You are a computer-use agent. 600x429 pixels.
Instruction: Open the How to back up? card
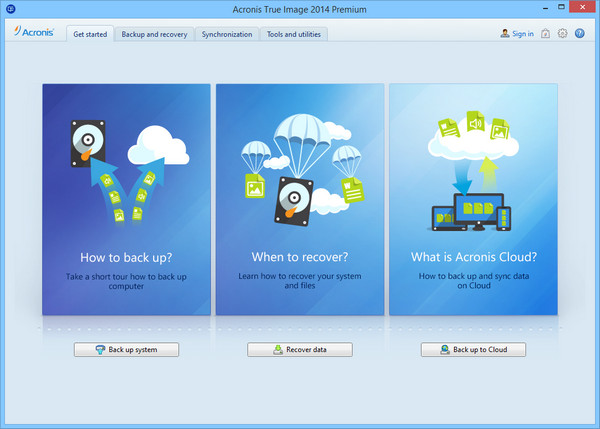[x=126, y=199]
